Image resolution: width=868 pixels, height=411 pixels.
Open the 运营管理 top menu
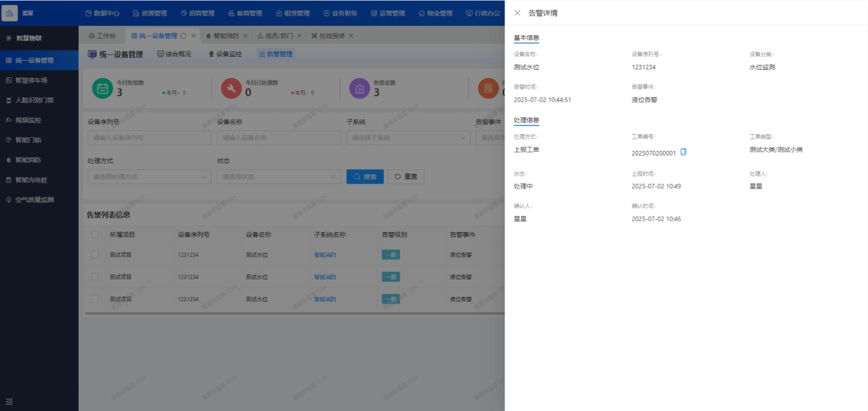tap(388, 13)
